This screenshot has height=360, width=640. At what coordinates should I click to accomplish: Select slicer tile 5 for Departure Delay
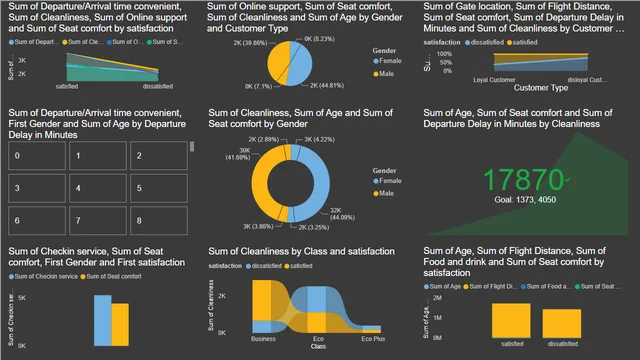159,188
